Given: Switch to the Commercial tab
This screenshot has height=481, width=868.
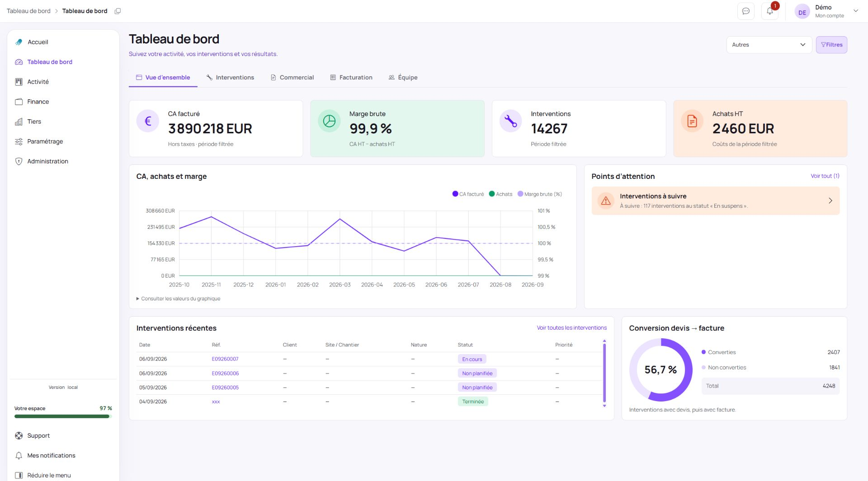Looking at the screenshot, I should click(292, 78).
